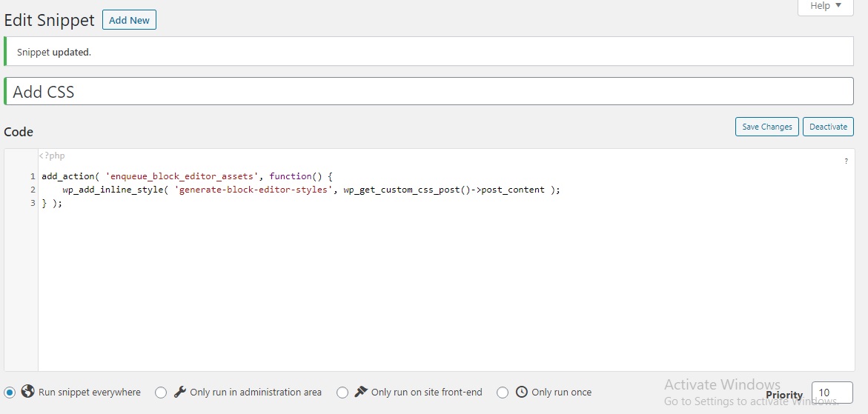Deactivate the snippet
Screen dimensions: 868x414
pos(828,127)
